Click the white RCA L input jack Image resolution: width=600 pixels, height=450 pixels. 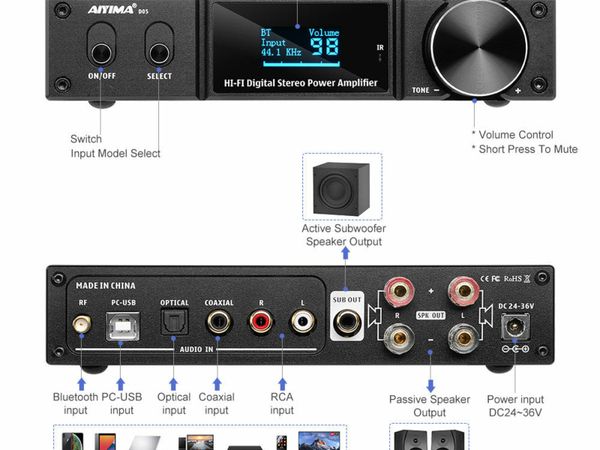pos(301,322)
